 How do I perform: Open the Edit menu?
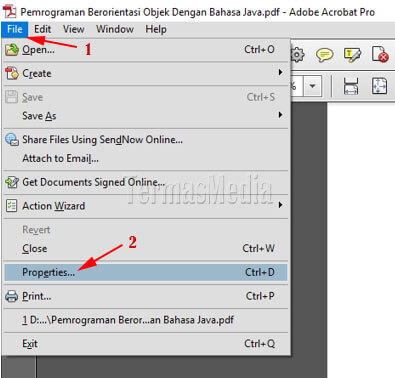click(42, 29)
